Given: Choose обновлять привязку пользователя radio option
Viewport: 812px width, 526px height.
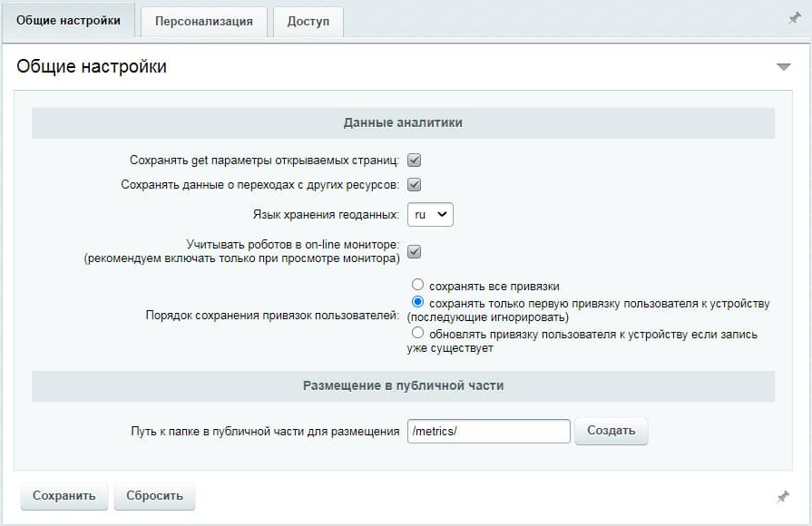Looking at the screenshot, I should coord(417,332).
